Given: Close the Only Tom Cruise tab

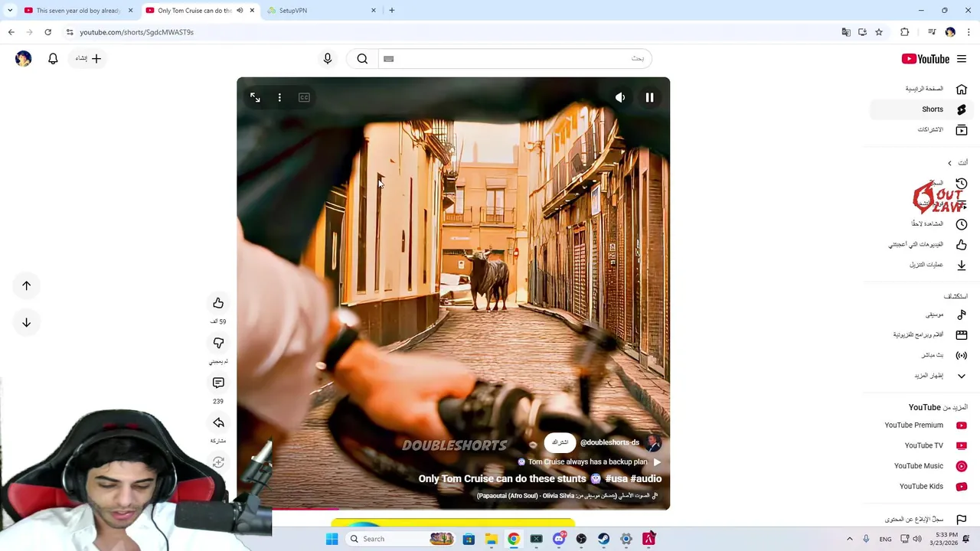Looking at the screenshot, I should 252,11.
